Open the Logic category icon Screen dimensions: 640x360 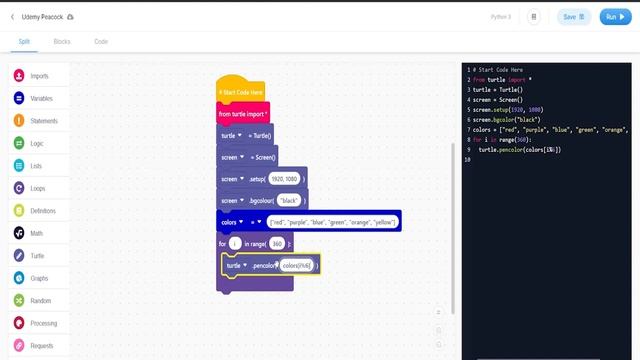pyautogui.click(x=19, y=143)
